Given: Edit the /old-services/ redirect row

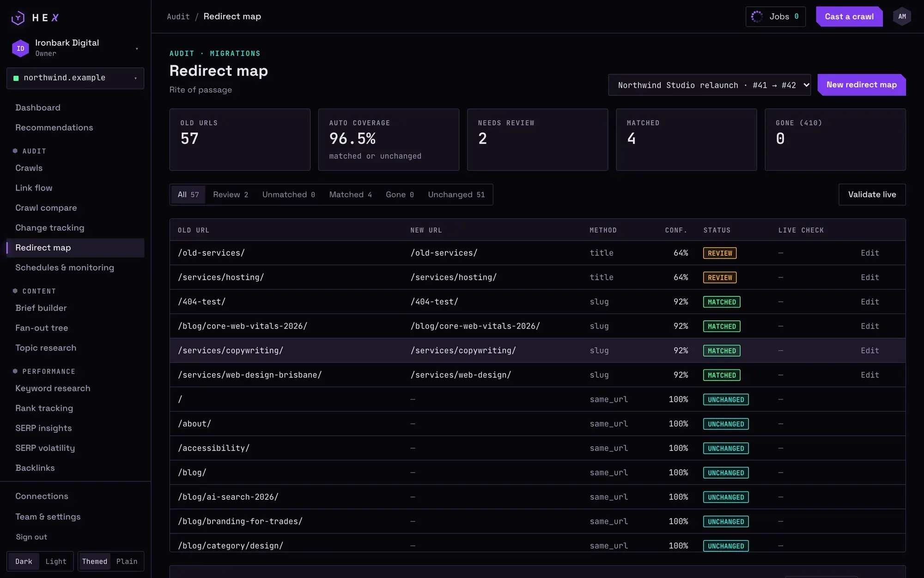Looking at the screenshot, I should (x=869, y=253).
